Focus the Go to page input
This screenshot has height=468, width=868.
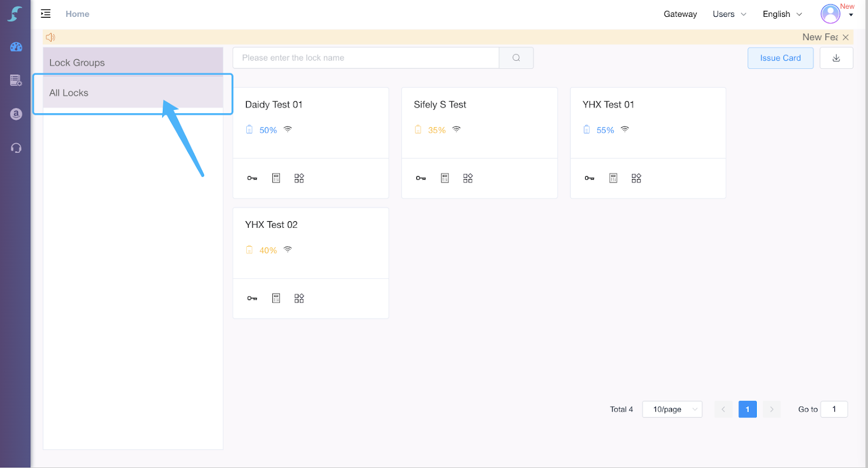[x=834, y=409]
